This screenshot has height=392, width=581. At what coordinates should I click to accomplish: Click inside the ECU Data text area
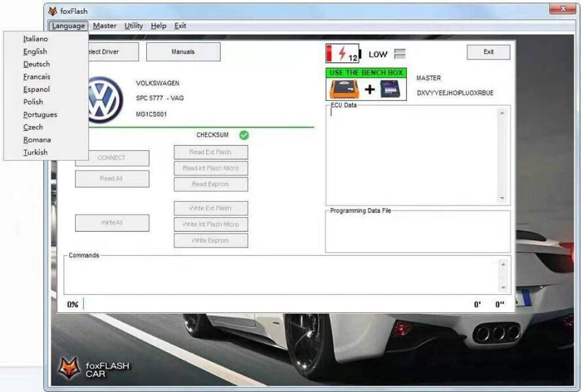412,156
